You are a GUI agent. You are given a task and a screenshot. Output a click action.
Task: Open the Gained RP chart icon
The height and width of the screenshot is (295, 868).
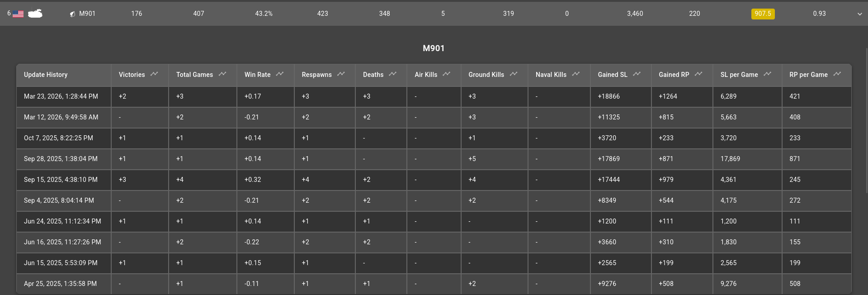click(x=698, y=74)
